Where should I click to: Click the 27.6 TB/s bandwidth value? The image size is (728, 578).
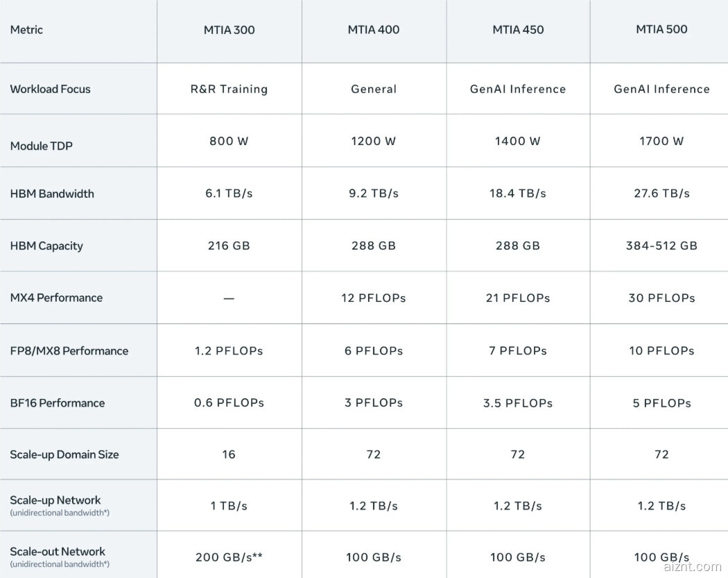661,194
